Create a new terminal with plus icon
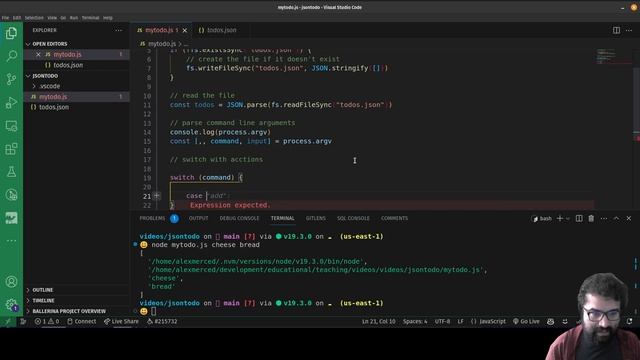The height and width of the screenshot is (360, 640). (x=560, y=218)
